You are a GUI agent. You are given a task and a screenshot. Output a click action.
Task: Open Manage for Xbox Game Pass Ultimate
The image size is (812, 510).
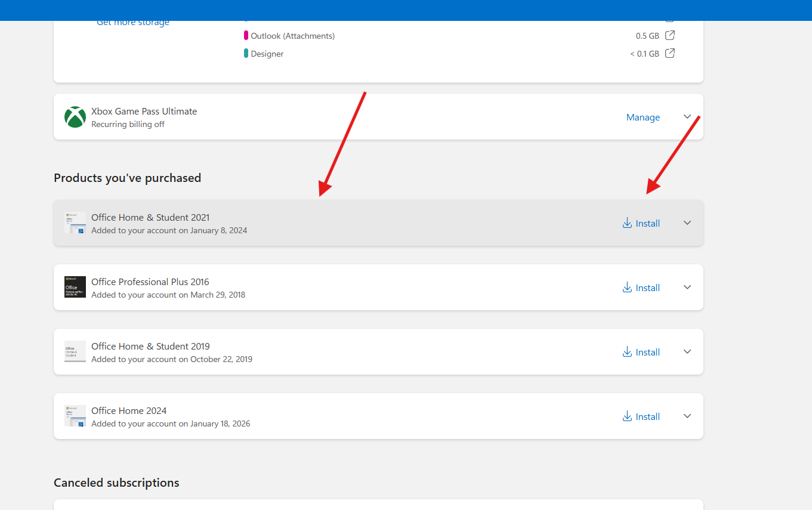643,118
